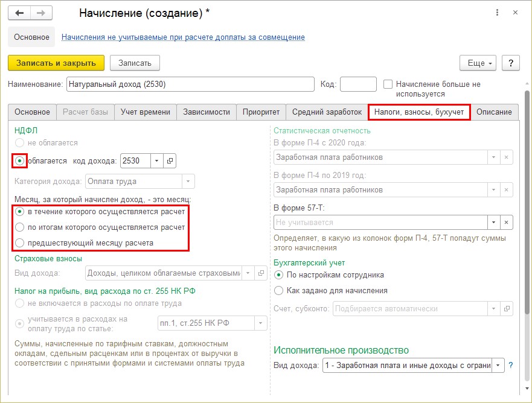Go forward with the right arrow button
The height and width of the screenshot is (403, 532).
pos(41,13)
